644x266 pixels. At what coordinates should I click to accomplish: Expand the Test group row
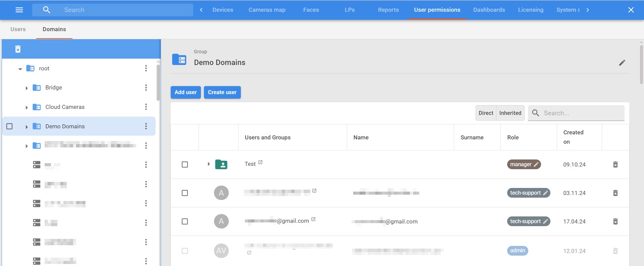[x=209, y=164]
